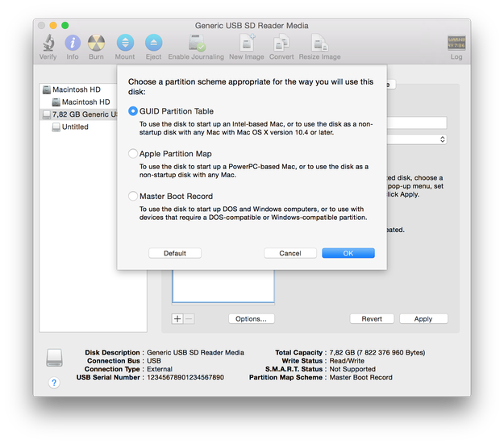Select the Untitled volume
Viewport: 504px width, 444px height.
pyautogui.click(x=78, y=127)
